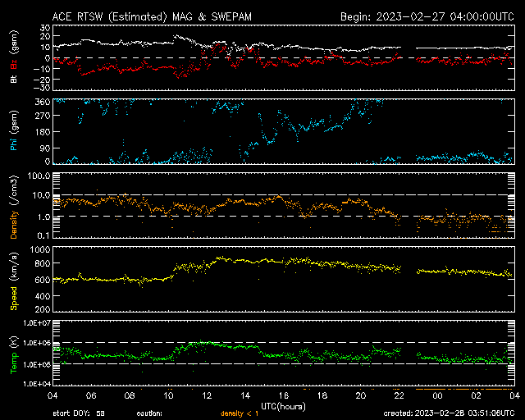Image resolution: width=525 pixels, height=420 pixels.
Task: Click the Begin date timestamp in header
Action: pyautogui.click(x=427, y=16)
